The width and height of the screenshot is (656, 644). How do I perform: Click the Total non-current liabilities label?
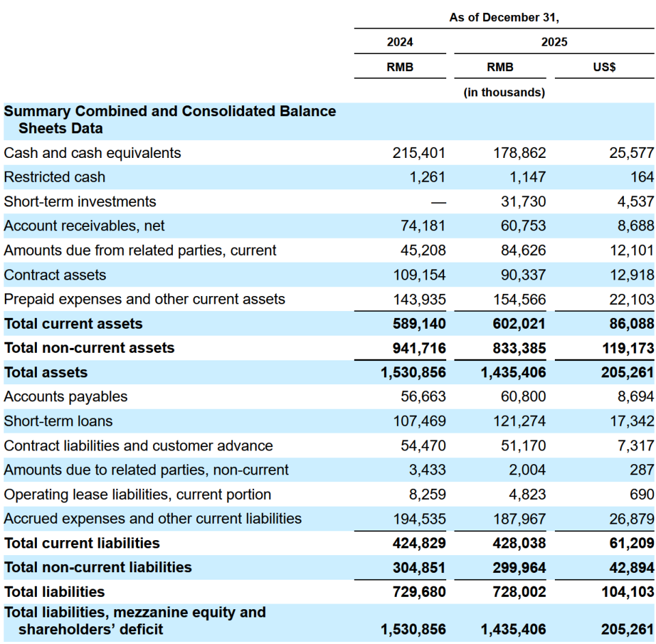tap(98, 567)
